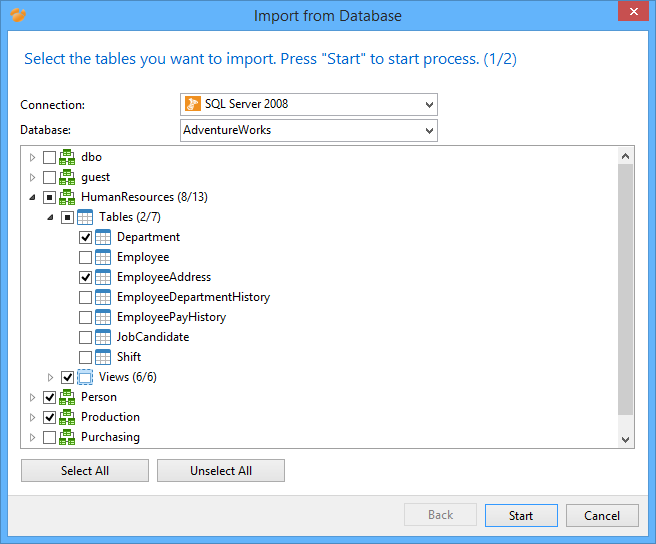656x544 pixels.
Task: Uncheck the EmployeeAddress table checkbox
Action: click(x=85, y=277)
